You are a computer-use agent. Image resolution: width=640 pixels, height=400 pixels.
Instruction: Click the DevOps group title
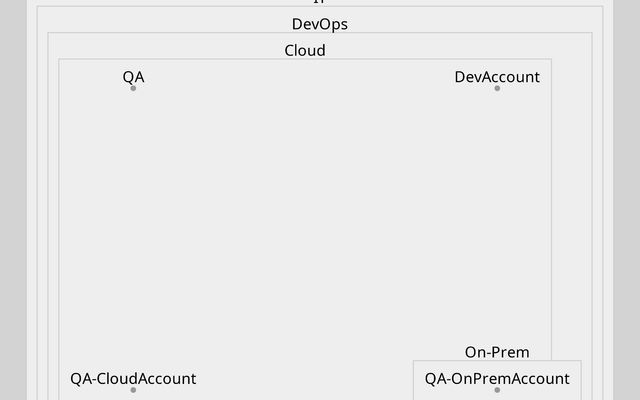coord(320,24)
